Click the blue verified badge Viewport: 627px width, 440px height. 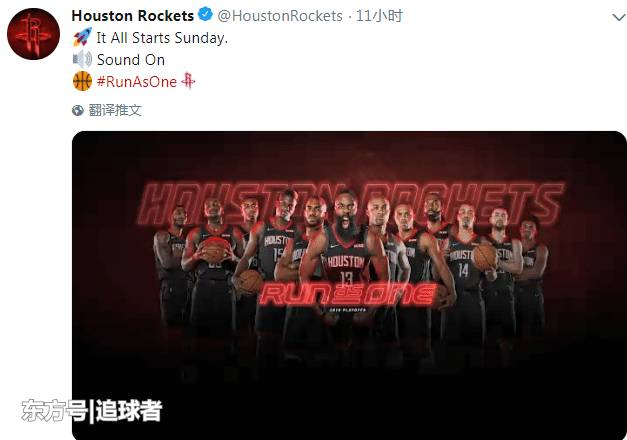[x=205, y=15]
